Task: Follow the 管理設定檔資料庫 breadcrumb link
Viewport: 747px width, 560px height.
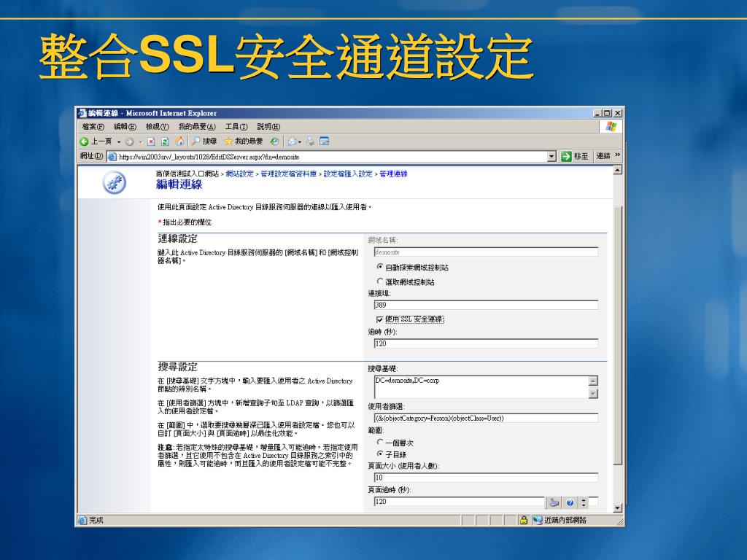Action: click(289, 174)
